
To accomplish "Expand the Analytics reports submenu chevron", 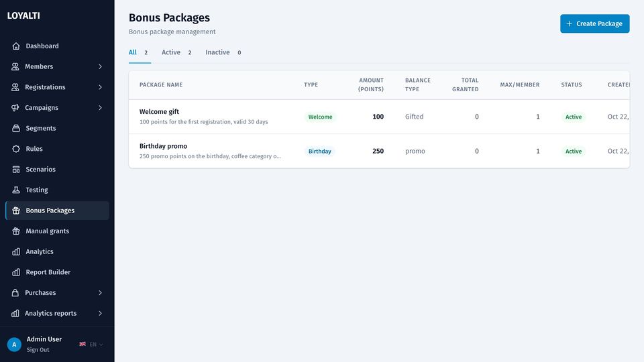I will pyautogui.click(x=100, y=313).
